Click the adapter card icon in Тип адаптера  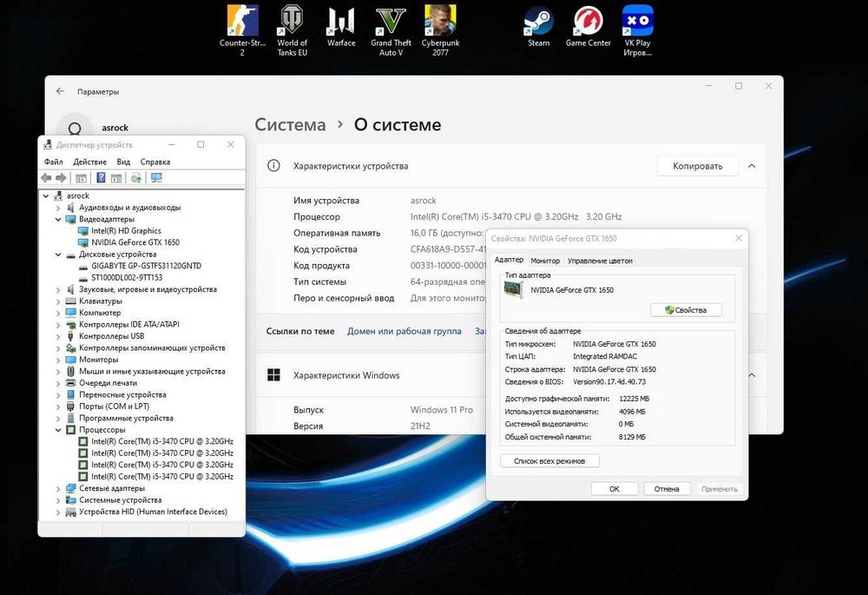click(x=513, y=290)
